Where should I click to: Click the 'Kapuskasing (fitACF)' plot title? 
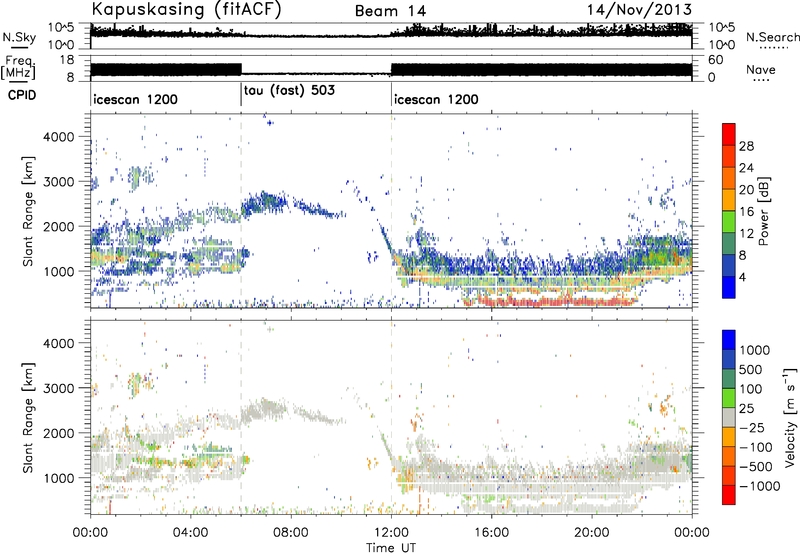click(x=186, y=10)
